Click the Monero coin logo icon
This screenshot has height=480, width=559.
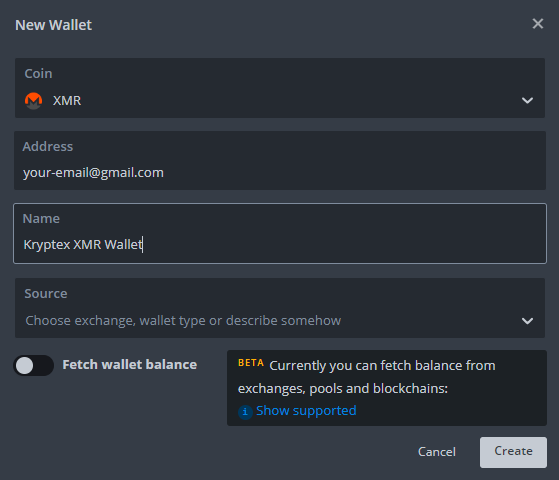click(x=34, y=101)
